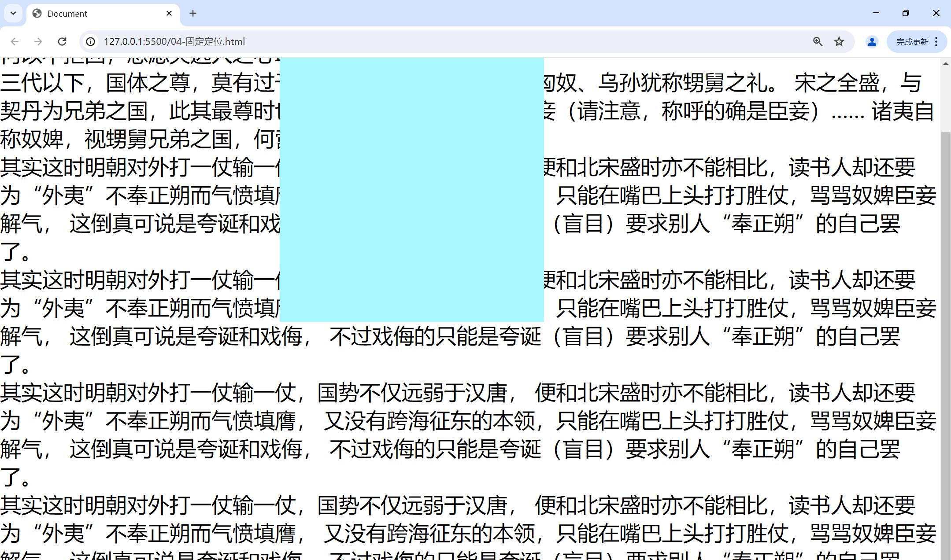
Task: Reload the current page
Action: coord(62,41)
